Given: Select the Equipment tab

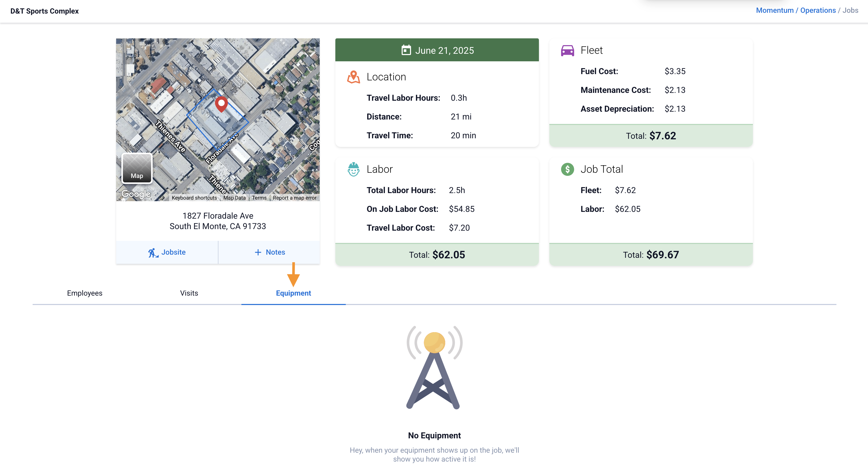Looking at the screenshot, I should click(x=293, y=293).
